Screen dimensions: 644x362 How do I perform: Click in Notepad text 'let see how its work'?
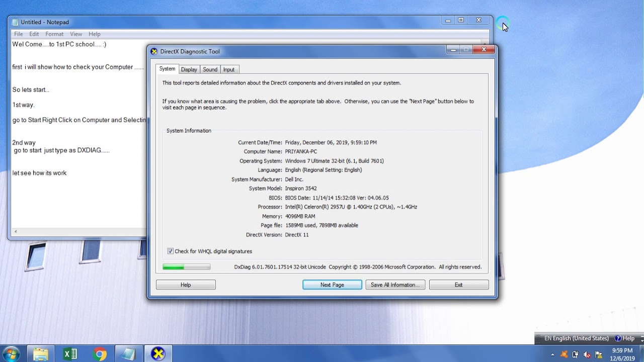pos(39,173)
